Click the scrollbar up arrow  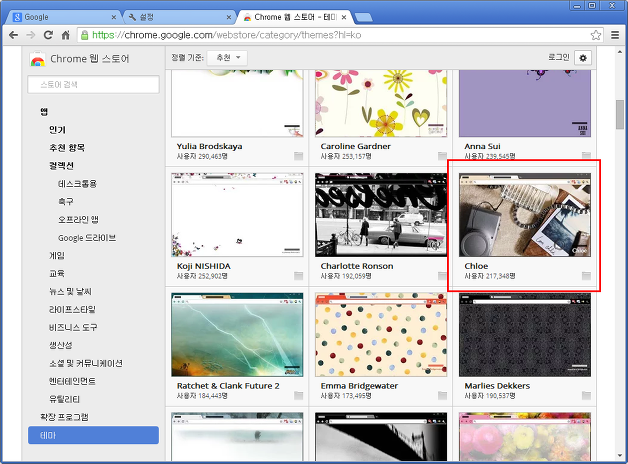(620, 51)
